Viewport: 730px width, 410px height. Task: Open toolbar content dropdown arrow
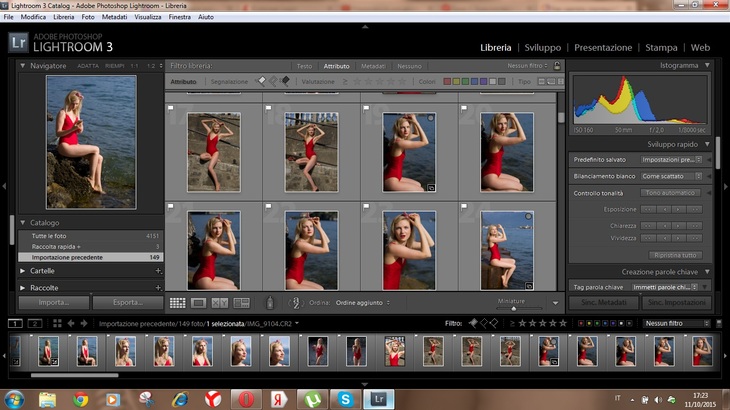click(x=555, y=303)
